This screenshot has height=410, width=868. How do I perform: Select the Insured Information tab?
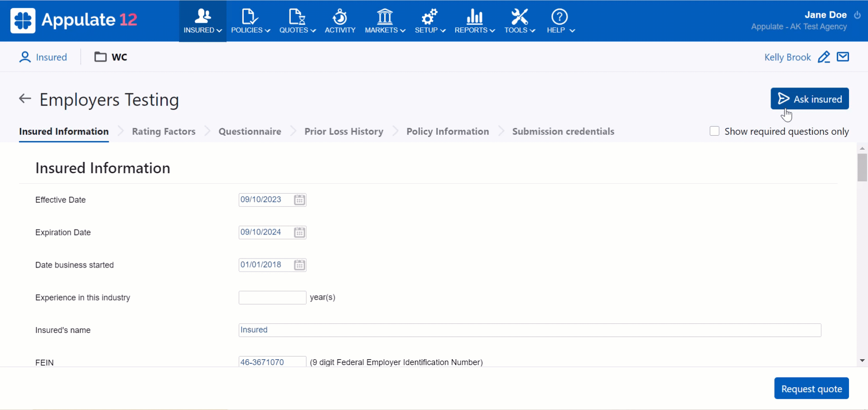(64, 132)
